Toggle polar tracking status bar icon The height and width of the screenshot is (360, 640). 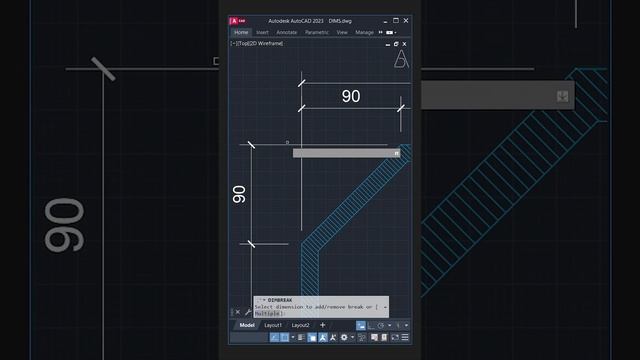(x=381, y=326)
